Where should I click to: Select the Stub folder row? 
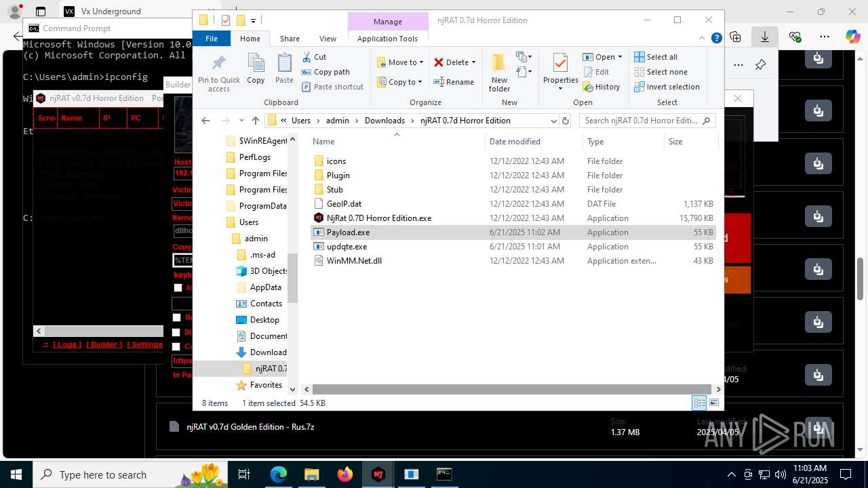513,190
